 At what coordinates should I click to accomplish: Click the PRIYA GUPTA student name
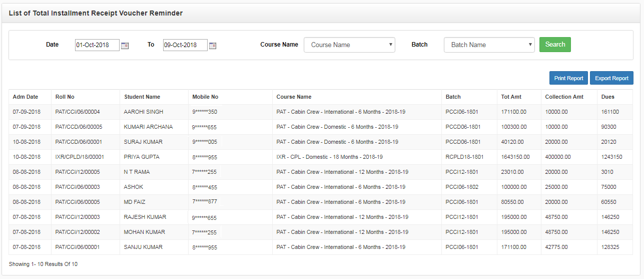pos(142,157)
